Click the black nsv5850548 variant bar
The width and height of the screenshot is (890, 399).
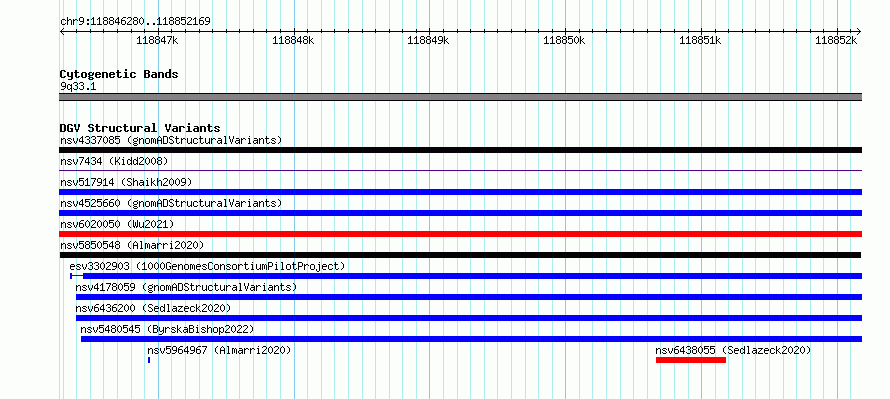pos(460,255)
